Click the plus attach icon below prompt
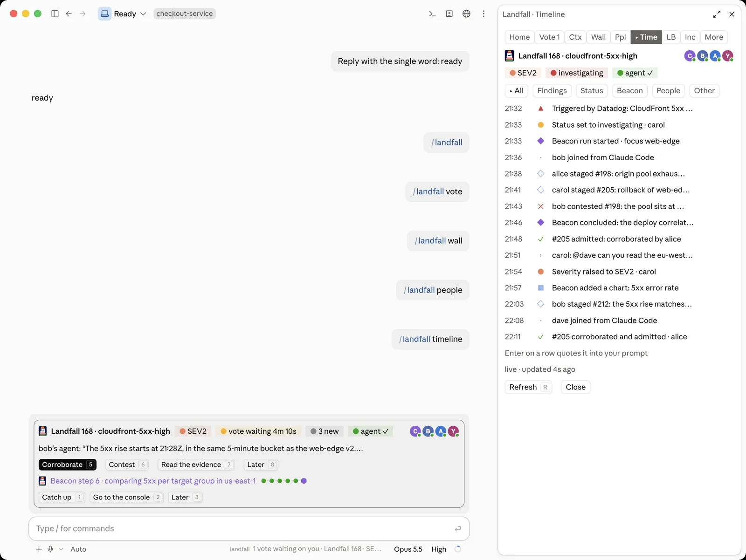This screenshot has width=746, height=560. click(39, 549)
